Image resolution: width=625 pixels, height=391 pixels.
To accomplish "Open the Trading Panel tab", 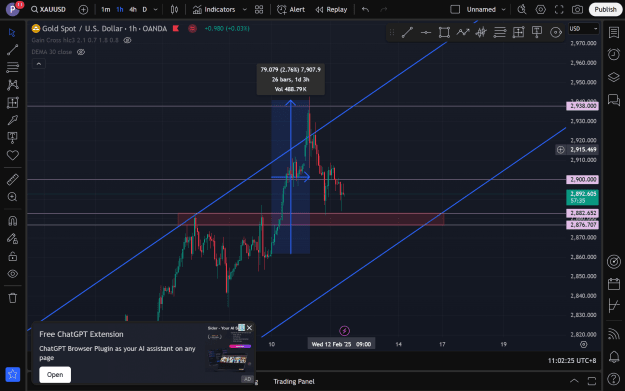I will pyautogui.click(x=294, y=382).
